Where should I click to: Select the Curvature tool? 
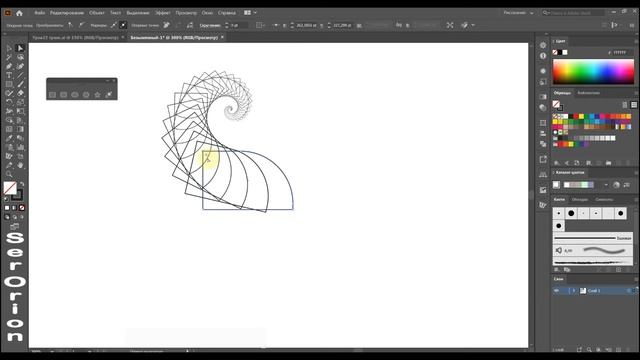(x=20, y=66)
